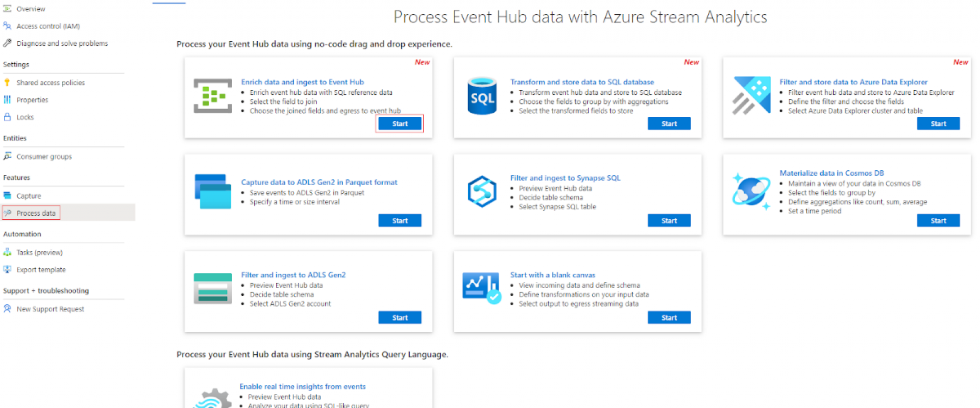Screen dimensions: 980x408
Task: Open Access control (IAM)
Action: (48, 26)
